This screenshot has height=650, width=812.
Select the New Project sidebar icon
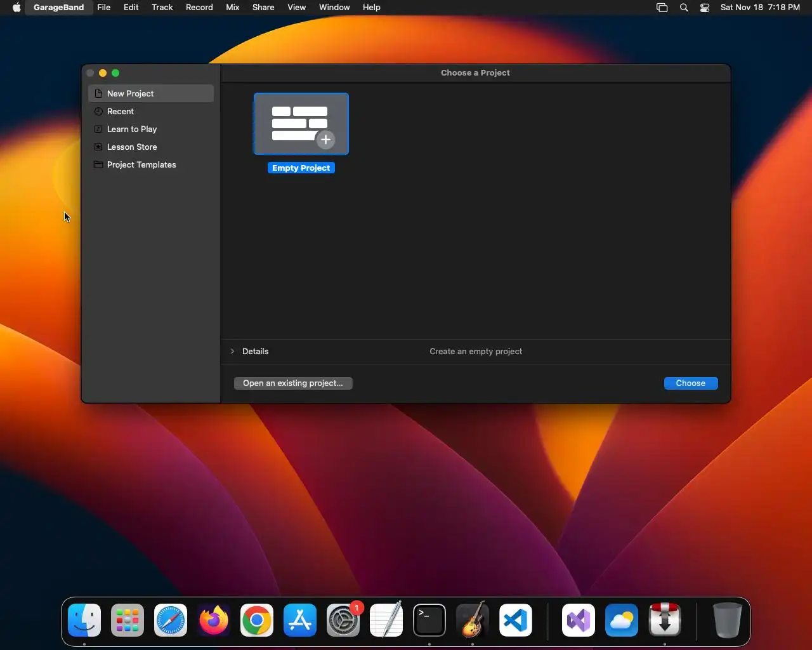pos(98,93)
